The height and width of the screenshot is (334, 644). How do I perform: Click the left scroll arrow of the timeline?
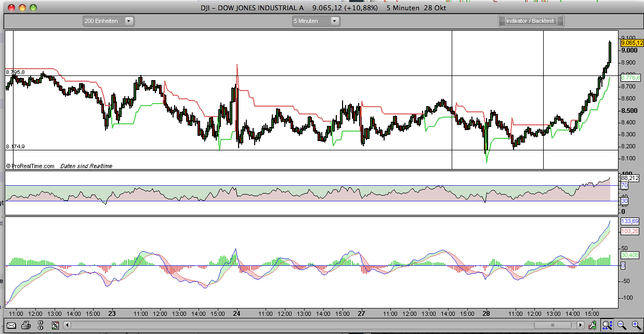click(67, 326)
